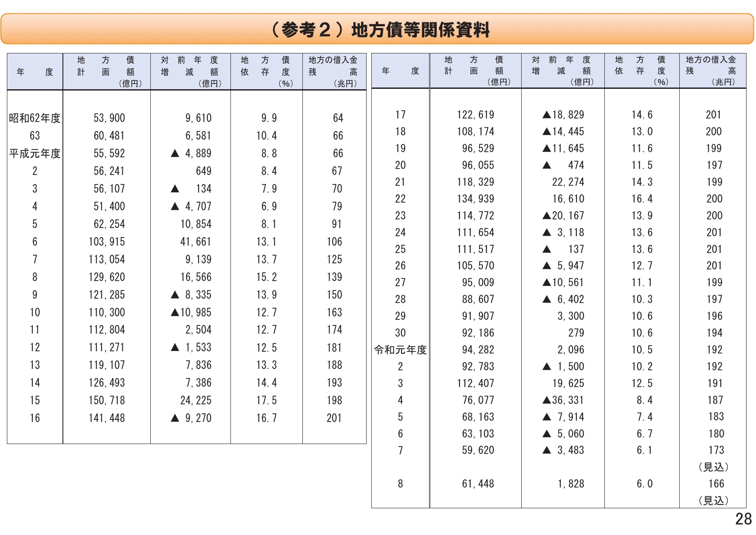Click year label 63 in left table

tap(35, 136)
